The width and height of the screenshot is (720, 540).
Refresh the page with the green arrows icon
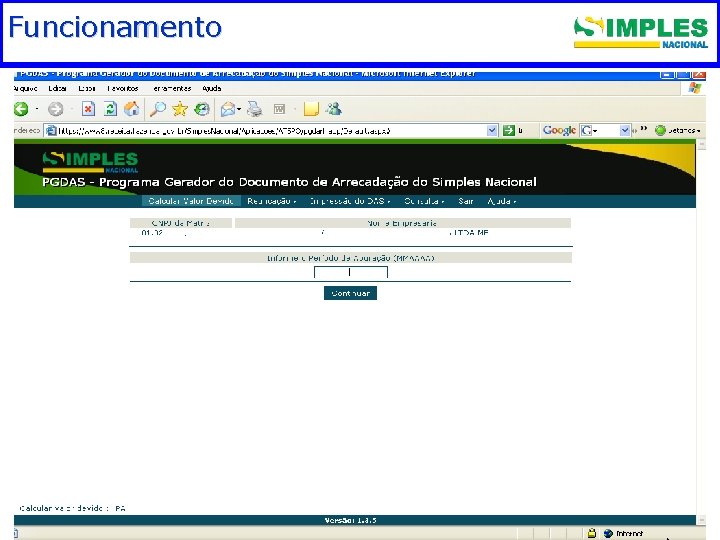(110, 109)
